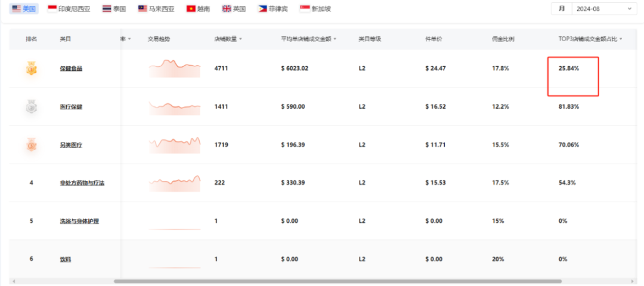Click the 件单价 column header
The width and height of the screenshot is (644, 286).
tap(434, 39)
